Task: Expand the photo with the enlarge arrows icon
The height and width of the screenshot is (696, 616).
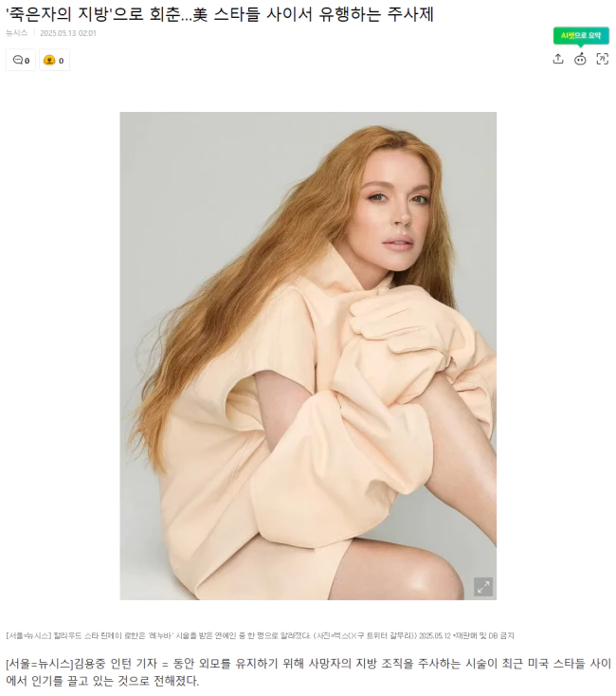Action: pos(483,587)
